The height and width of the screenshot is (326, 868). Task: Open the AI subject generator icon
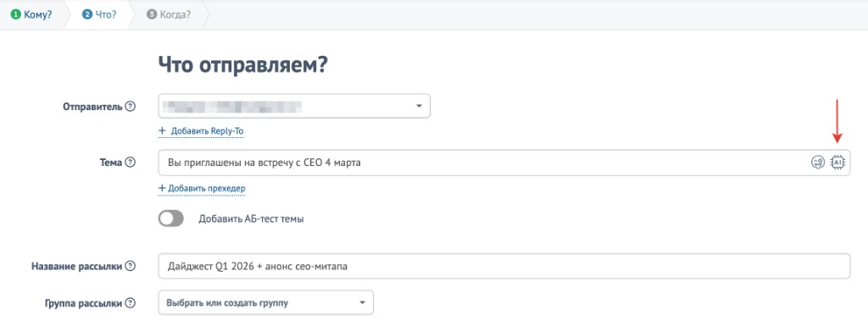click(x=837, y=163)
